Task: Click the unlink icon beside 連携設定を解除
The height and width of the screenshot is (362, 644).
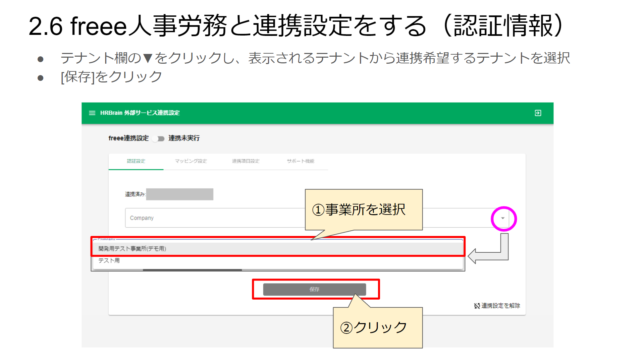Action: point(477,306)
